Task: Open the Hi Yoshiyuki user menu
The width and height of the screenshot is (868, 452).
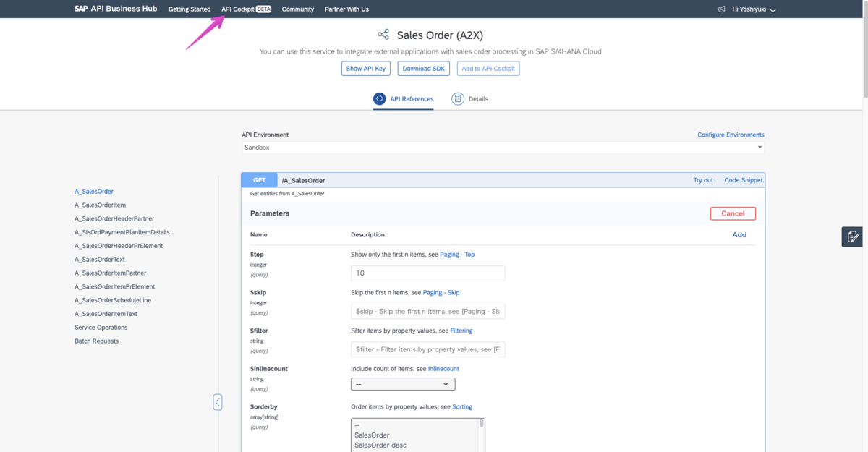Action: (x=754, y=9)
